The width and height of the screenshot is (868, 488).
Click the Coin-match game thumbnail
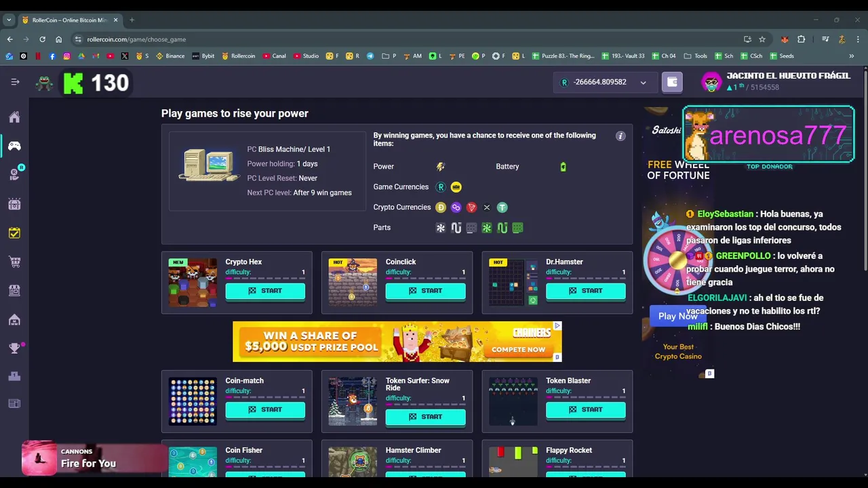pyautogui.click(x=193, y=401)
